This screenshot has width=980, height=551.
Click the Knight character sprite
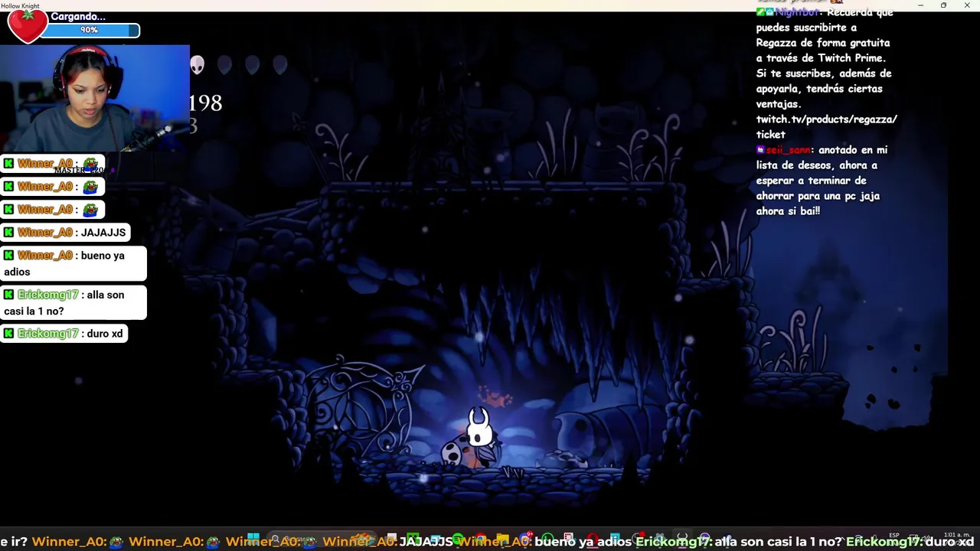click(481, 436)
